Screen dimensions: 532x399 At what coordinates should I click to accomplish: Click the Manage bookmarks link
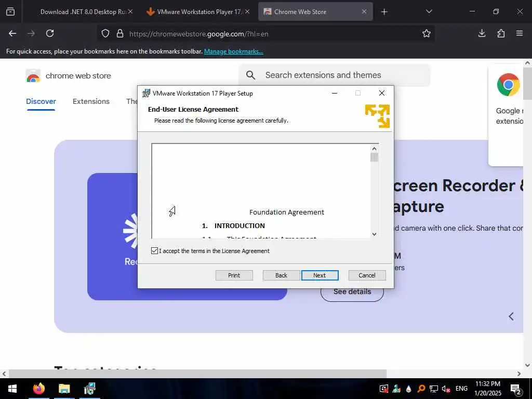click(233, 51)
